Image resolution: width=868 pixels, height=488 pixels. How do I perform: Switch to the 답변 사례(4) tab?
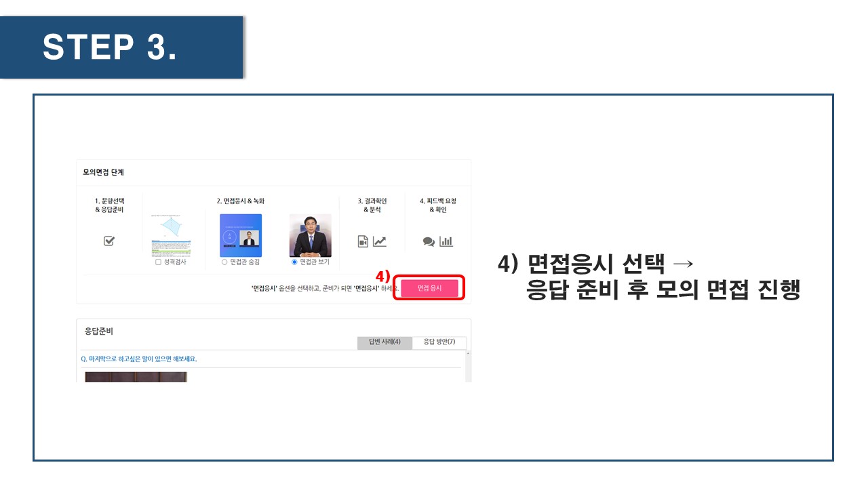point(384,342)
